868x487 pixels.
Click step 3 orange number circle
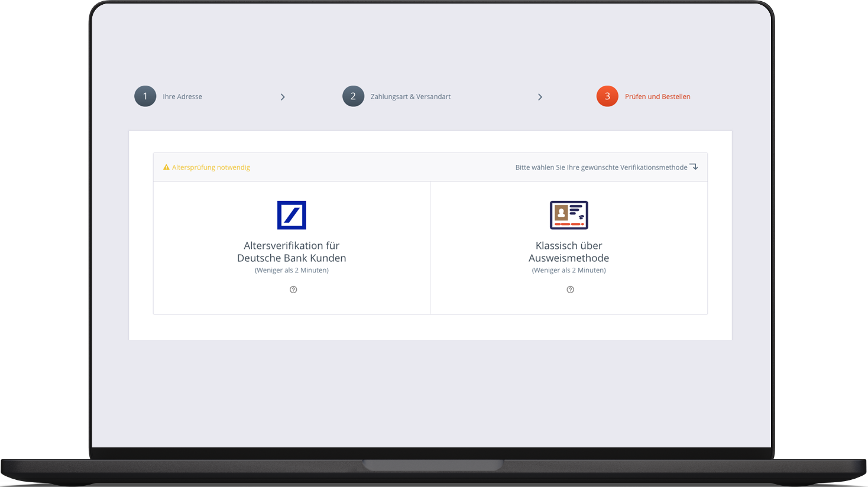[607, 96]
